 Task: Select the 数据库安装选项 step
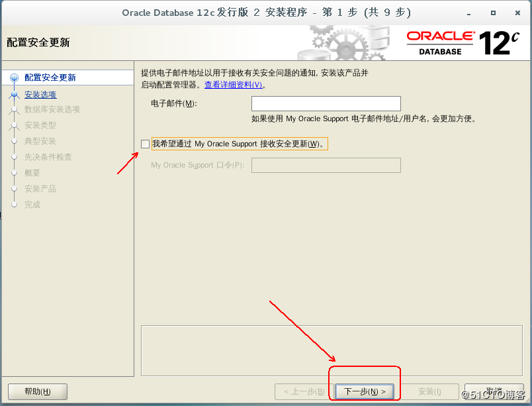click(x=52, y=109)
